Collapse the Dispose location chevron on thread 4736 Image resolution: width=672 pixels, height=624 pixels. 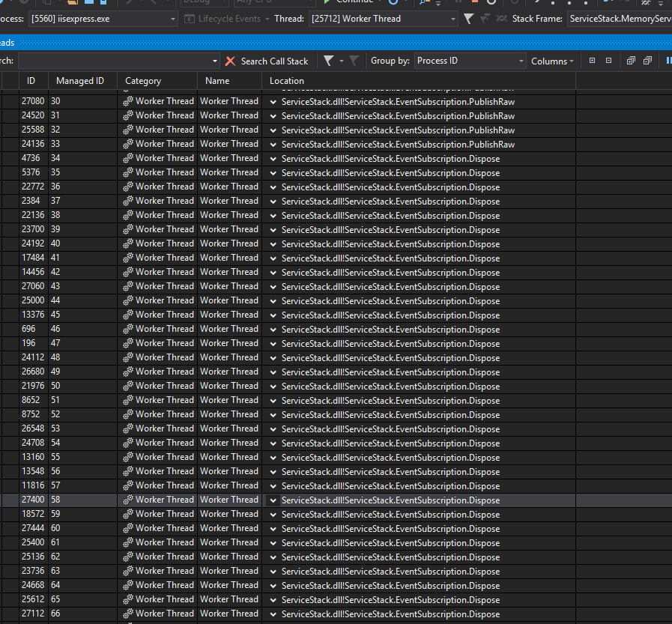click(x=272, y=158)
